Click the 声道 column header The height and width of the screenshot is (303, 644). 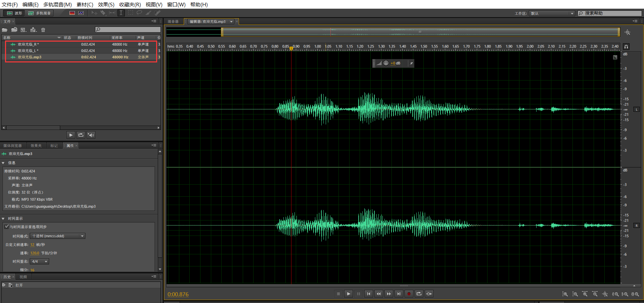[146, 38]
